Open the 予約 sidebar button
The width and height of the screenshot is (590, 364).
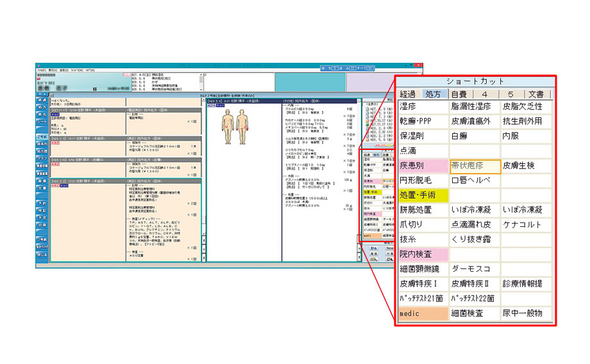click(42, 203)
